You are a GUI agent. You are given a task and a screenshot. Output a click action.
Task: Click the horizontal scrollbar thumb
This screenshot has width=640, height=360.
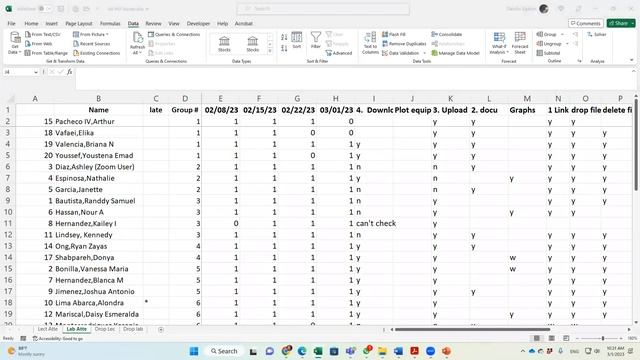(x=472, y=329)
